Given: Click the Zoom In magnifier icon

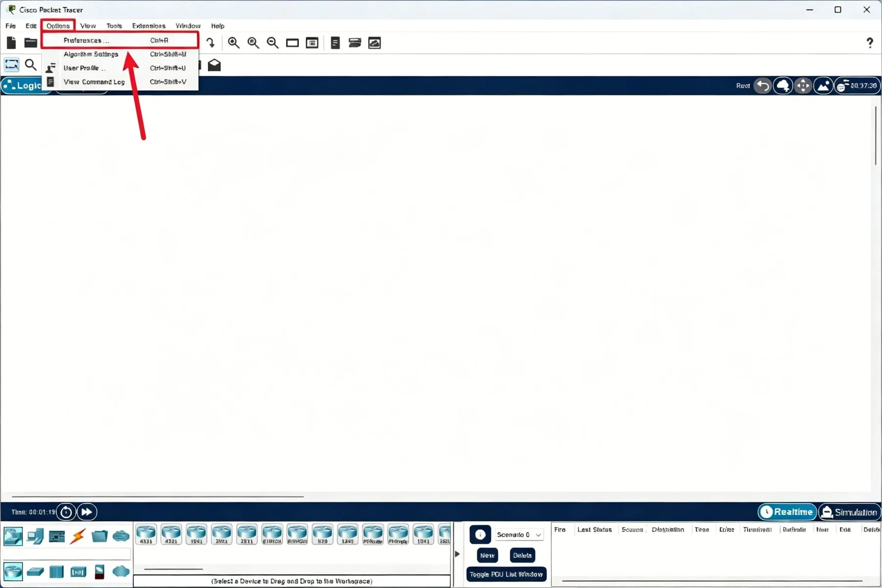Looking at the screenshot, I should coord(234,43).
